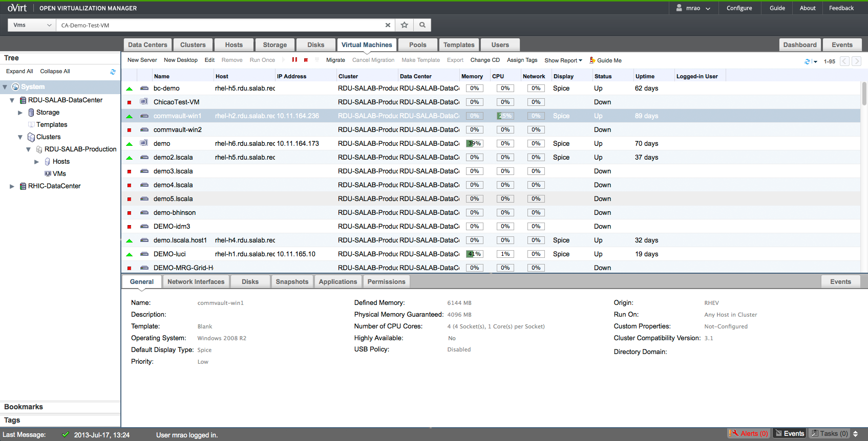Click the Guide Me icon
The width and height of the screenshot is (868, 441).
click(592, 60)
